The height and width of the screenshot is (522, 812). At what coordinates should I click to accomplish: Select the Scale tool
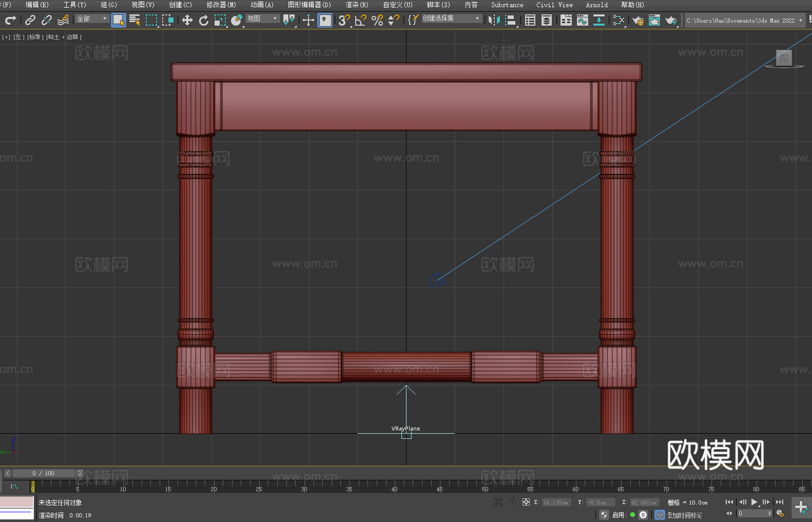coord(220,20)
